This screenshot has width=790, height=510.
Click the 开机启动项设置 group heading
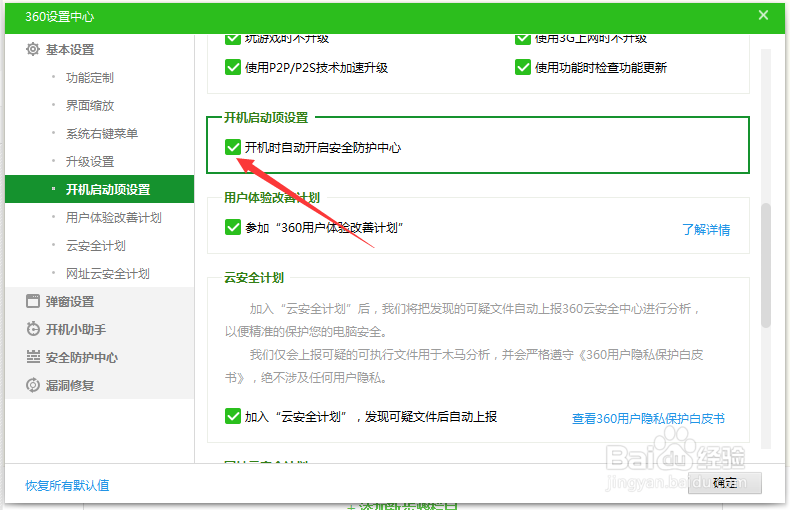tap(266, 117)
